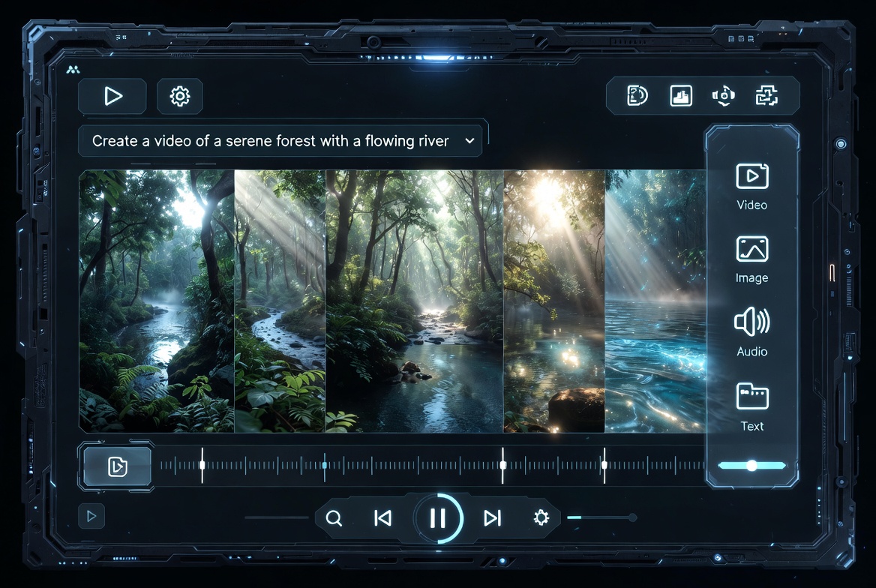Image resolution: width=876 pixels, height=588 pixels.
Task: Activate the zoom search tool in the transport bar
Action: tap(334, 517)
